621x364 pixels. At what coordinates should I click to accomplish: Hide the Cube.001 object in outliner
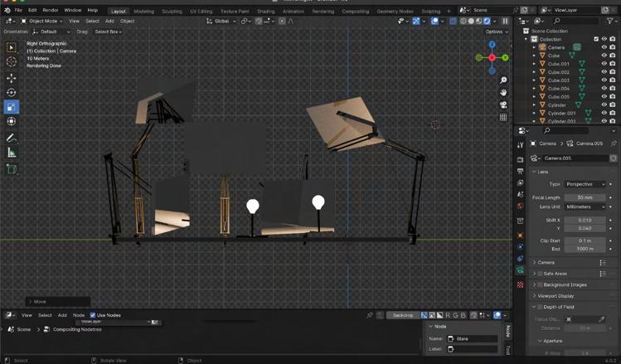point(604,64)
